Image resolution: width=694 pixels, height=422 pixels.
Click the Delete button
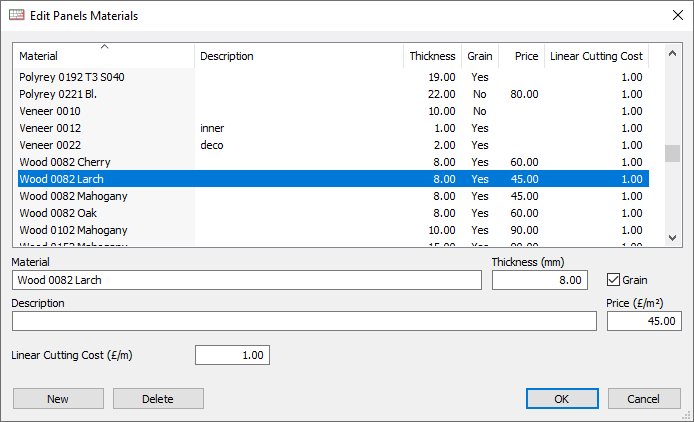pos(158,399)
